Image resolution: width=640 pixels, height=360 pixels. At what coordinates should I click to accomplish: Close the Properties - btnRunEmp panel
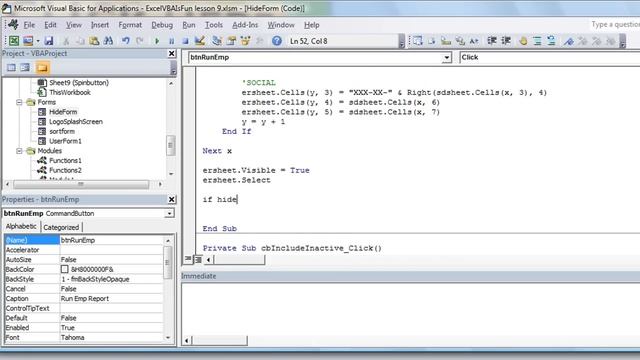(x=172, y=199)
